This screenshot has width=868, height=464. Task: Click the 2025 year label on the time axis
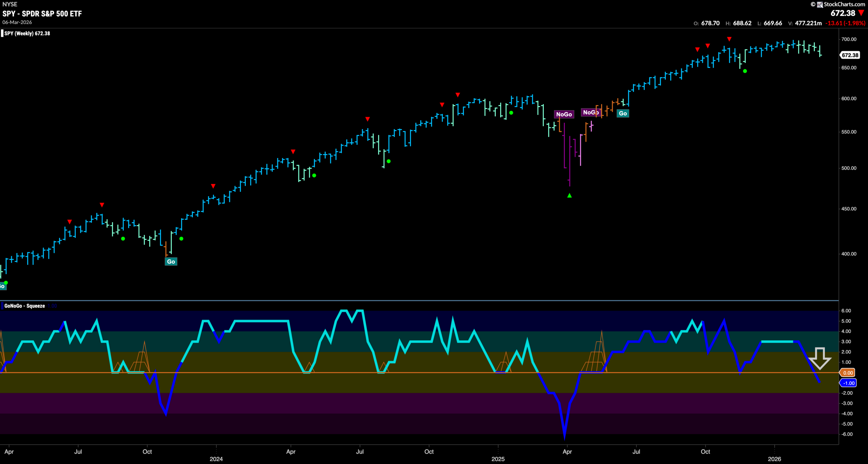pos(498,459)
